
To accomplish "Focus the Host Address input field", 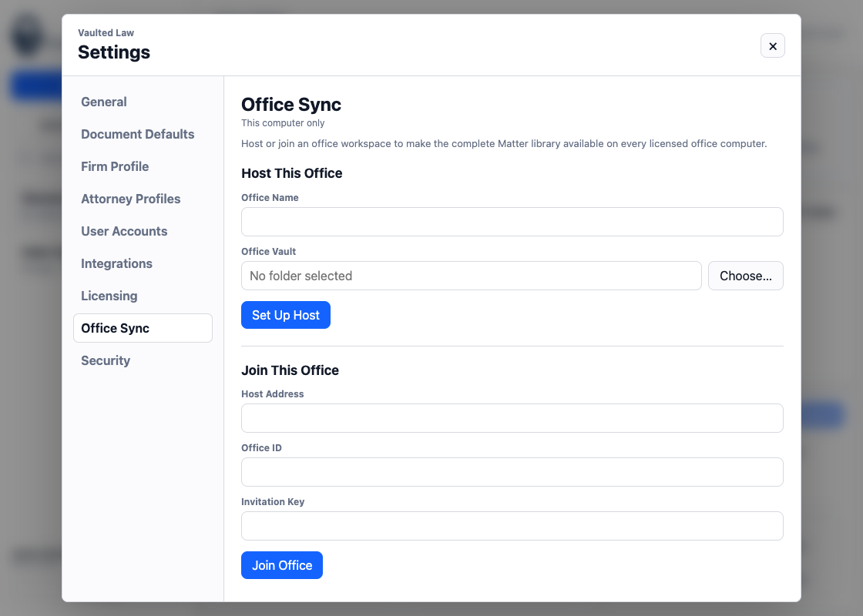I will pos(512,418).
